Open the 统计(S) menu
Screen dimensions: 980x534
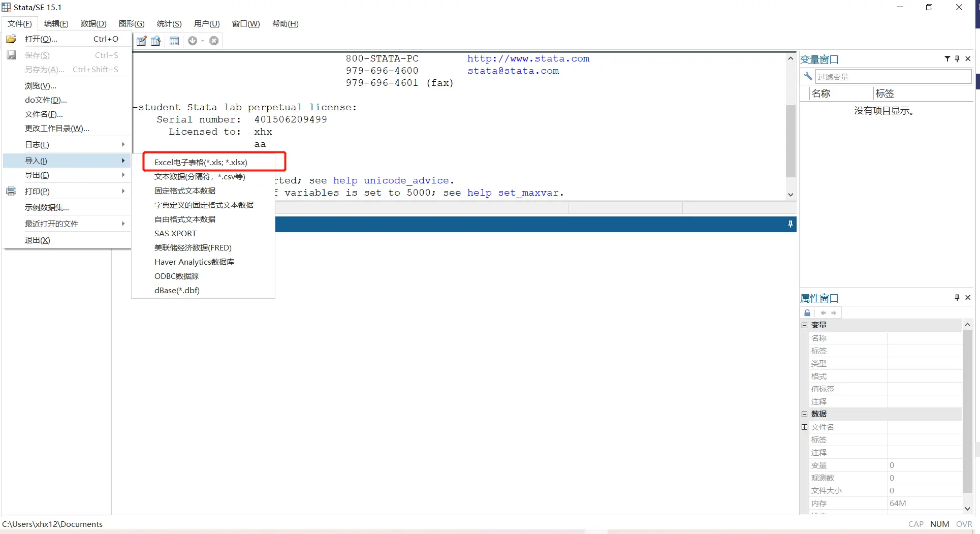pyautogui.click(x=169, y=24)
